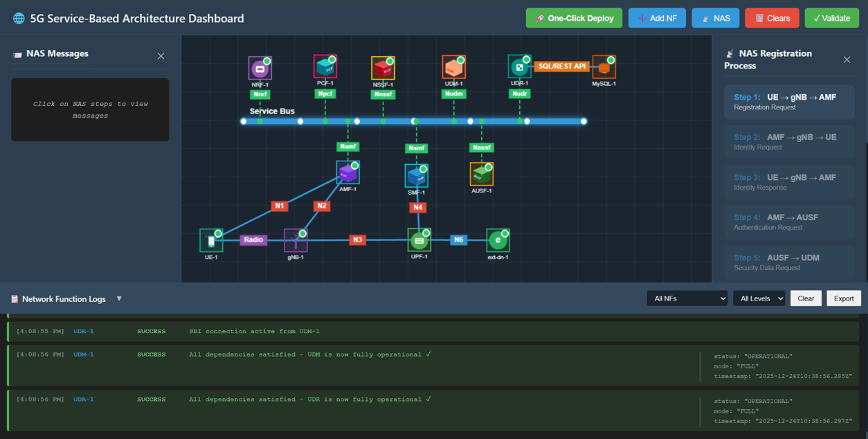Click the PCF-1 network function icon
868x439 pixels.
point(325,67)
